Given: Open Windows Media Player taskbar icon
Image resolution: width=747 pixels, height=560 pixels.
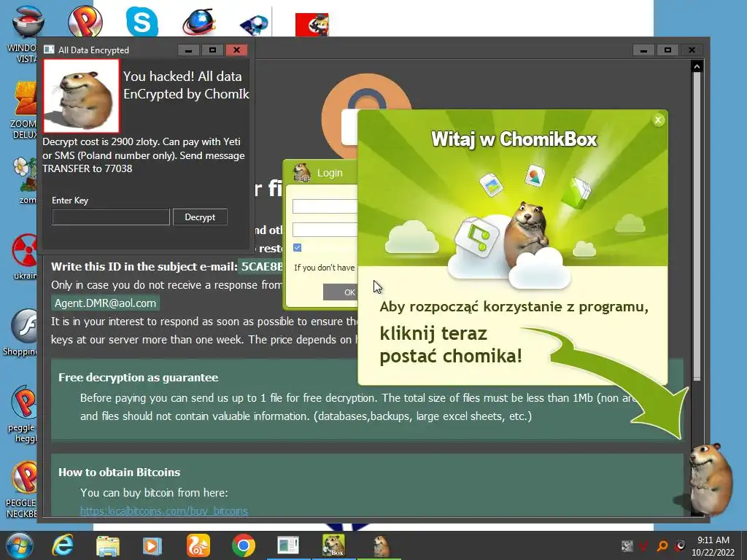Looking at the screenshot, I should (x=152, y=545).
